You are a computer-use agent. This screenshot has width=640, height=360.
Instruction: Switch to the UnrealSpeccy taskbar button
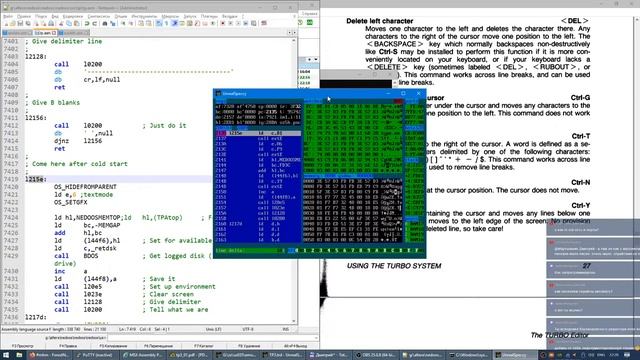pos(516,355)
